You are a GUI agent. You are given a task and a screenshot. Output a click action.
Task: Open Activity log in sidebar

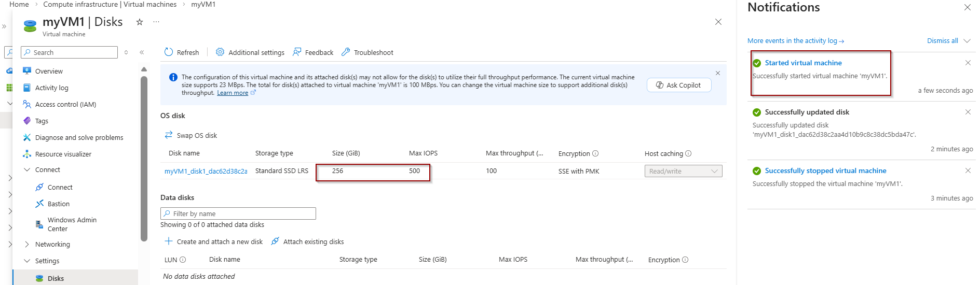coord(51,88)
